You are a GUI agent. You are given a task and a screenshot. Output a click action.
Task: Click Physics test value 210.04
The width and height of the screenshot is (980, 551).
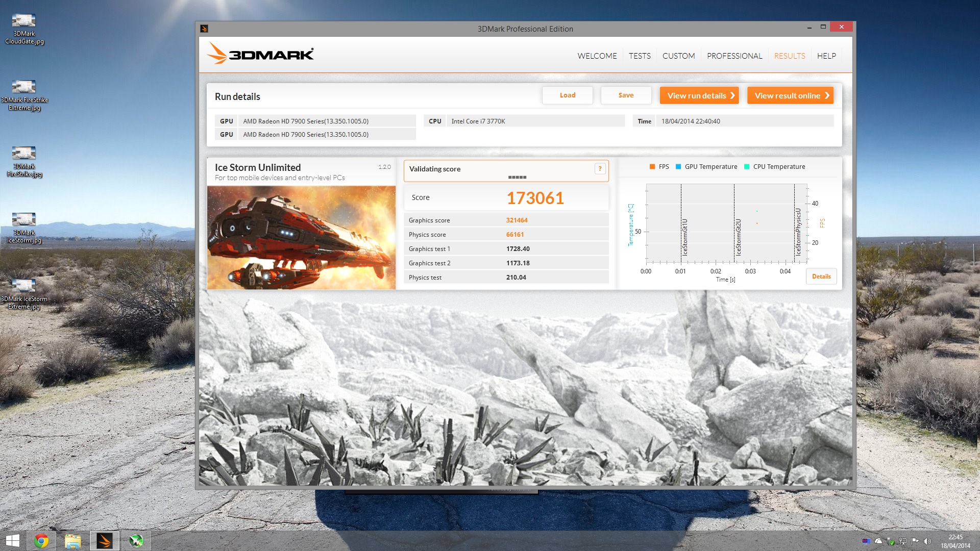tap(516, 278)
